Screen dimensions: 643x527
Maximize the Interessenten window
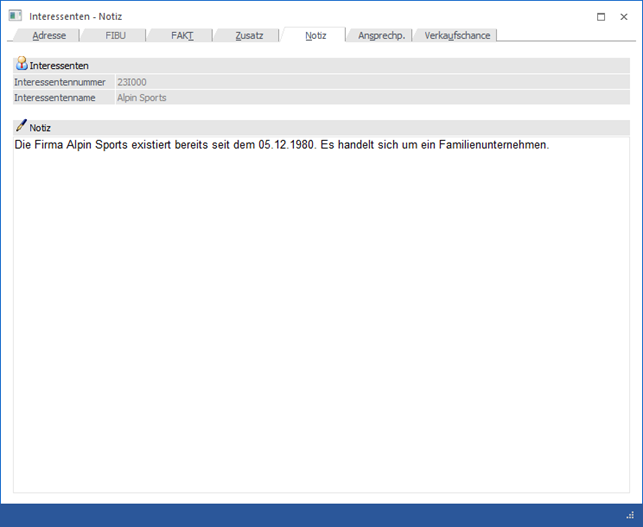pyautogui.click(x=600, y=16)
